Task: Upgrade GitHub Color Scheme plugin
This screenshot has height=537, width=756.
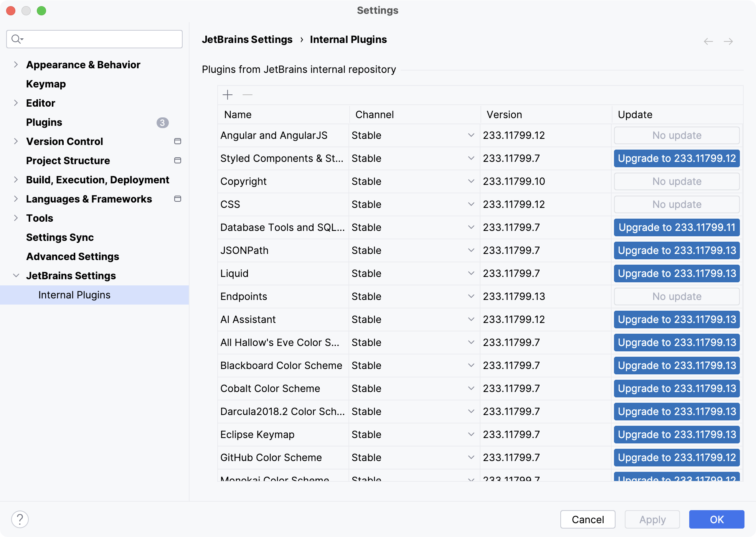Action: point(677,458)
